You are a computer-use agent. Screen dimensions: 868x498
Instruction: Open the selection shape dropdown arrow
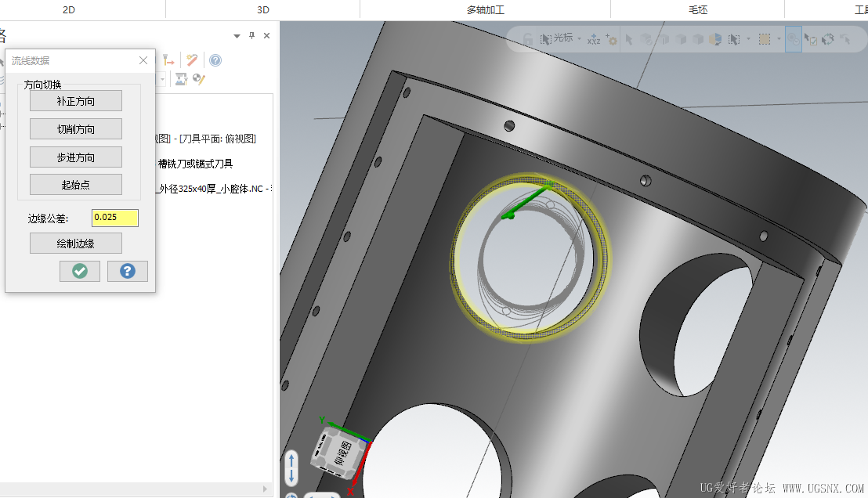coord(778,38)
